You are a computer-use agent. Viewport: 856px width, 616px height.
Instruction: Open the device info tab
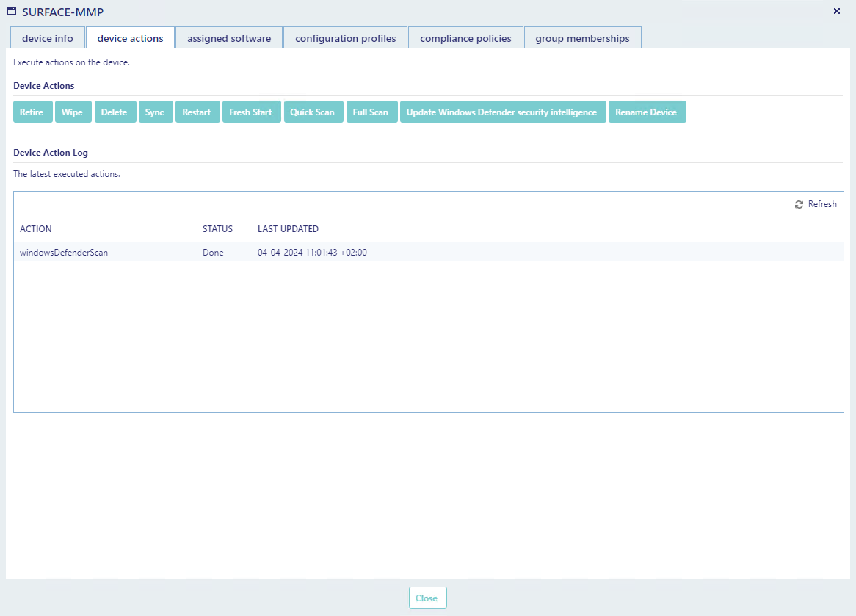pyautogui.click(x=48, y=38)
